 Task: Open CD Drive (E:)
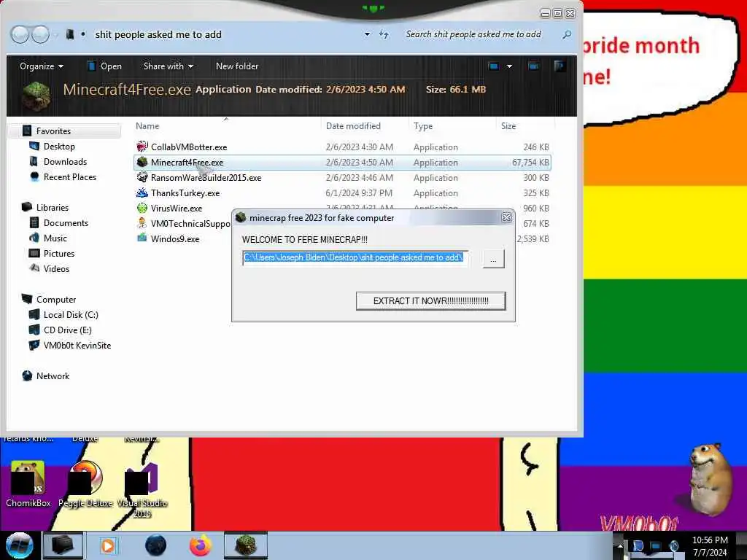click(x=67, y=330)
